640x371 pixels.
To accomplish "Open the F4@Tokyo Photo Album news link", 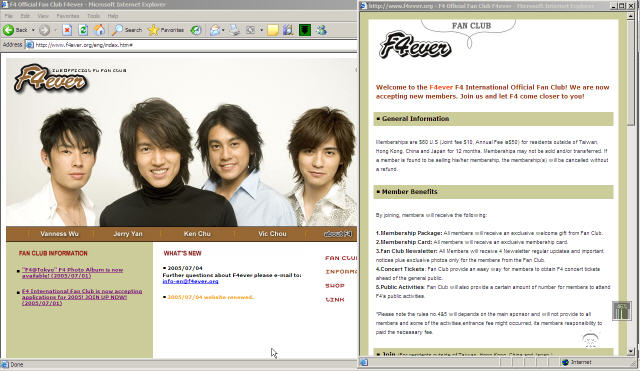I will [x=73, y=273].
